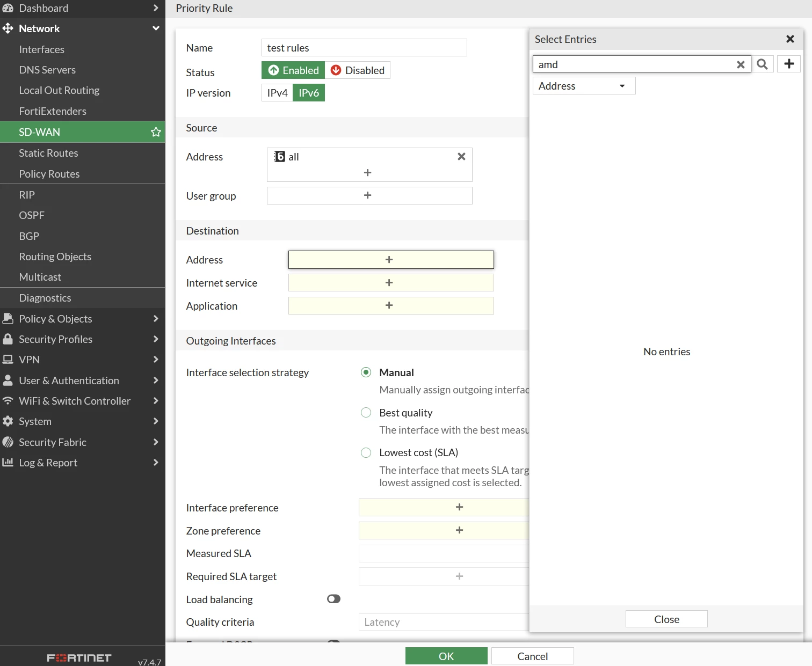Open the Address type dropdown
The width and height of the screenshot is (812, 666).
click(584, 86)
